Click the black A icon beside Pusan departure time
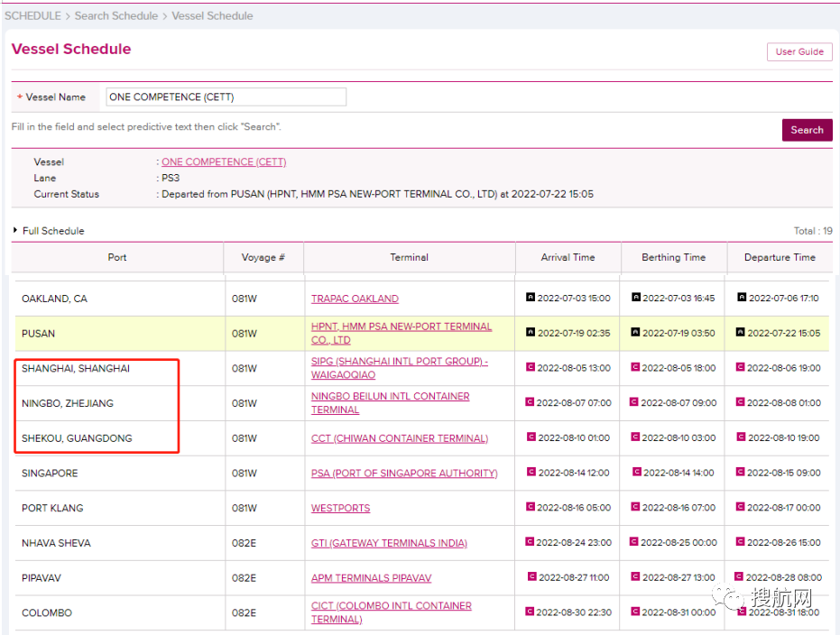 click(742, 332)
